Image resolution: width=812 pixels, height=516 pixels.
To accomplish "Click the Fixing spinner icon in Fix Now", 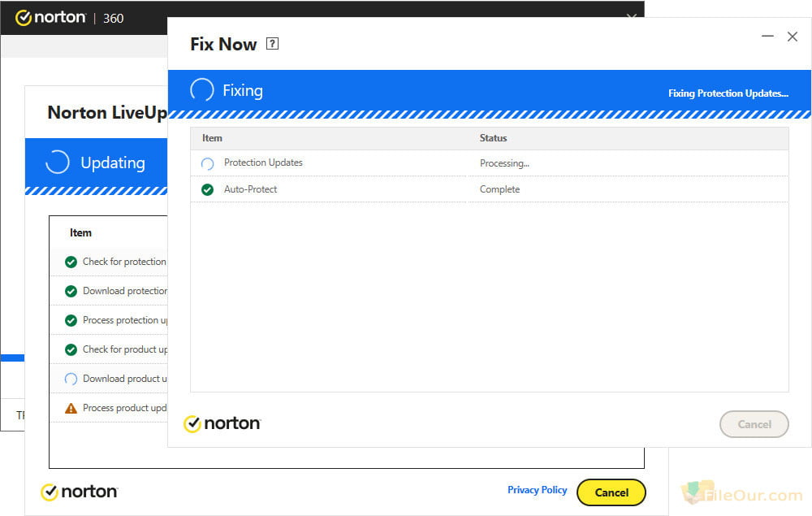I will click(x=202, y=89).
